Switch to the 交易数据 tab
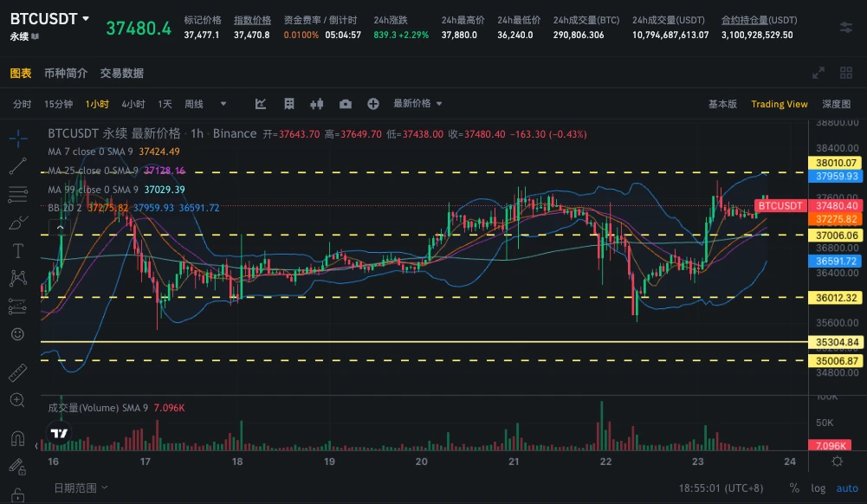This screenshot has width=867, height=504. click(120, 74)
